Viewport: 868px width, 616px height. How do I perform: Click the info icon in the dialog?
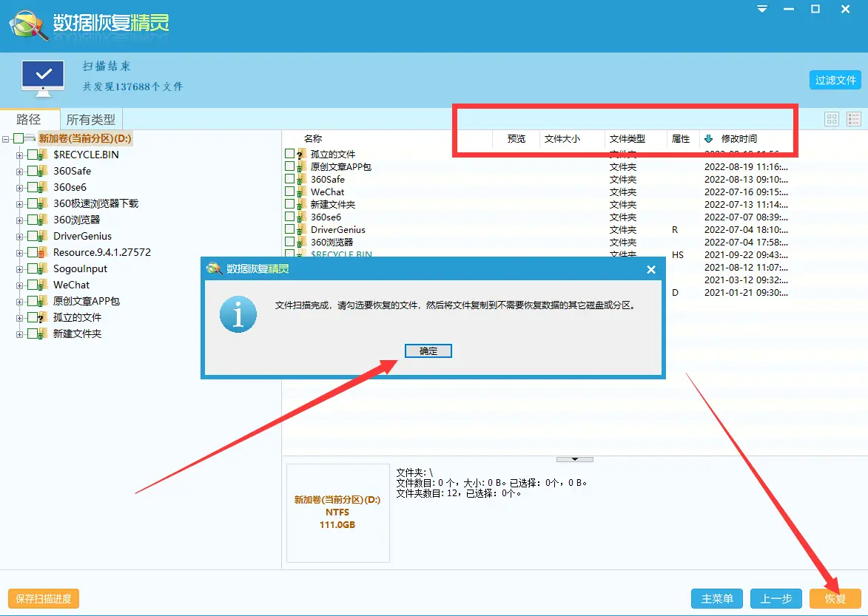point(238,314)
